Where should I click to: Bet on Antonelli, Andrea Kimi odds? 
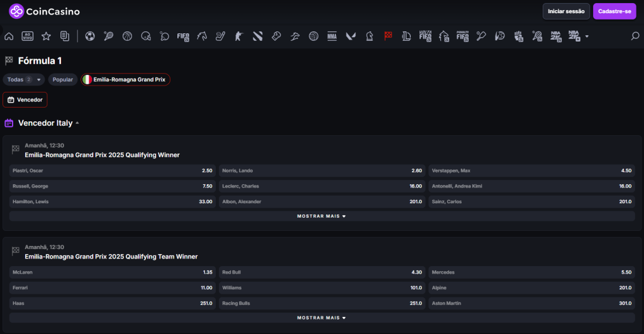pos(532,186)
